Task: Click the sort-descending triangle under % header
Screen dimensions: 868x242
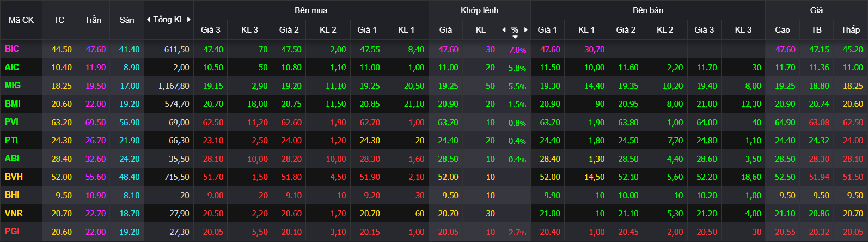Action: pyautogui.click(x=515, y=37)
